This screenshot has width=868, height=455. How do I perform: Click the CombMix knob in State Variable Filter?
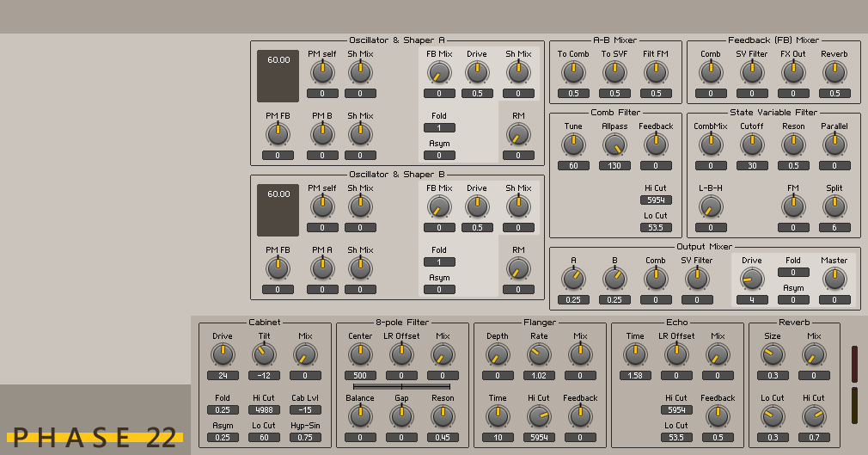pos(711,144)
